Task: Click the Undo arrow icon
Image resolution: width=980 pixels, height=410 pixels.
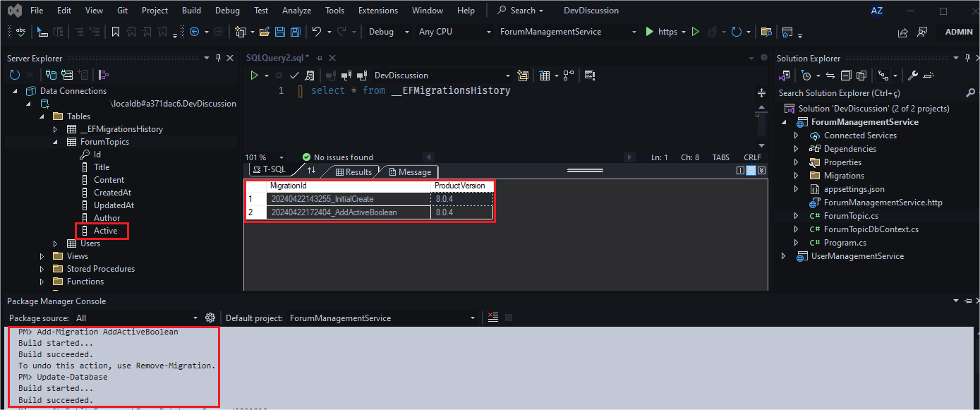Action: point(317,32)
